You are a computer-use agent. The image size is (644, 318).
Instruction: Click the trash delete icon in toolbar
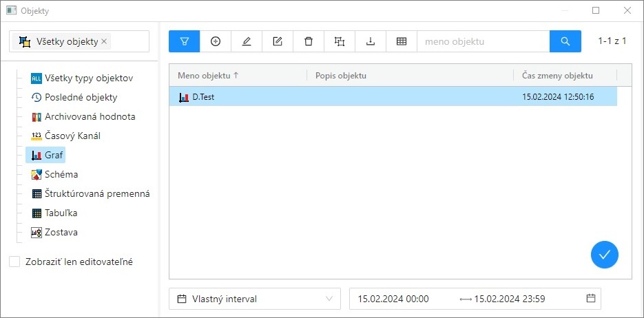click(309, 41)
